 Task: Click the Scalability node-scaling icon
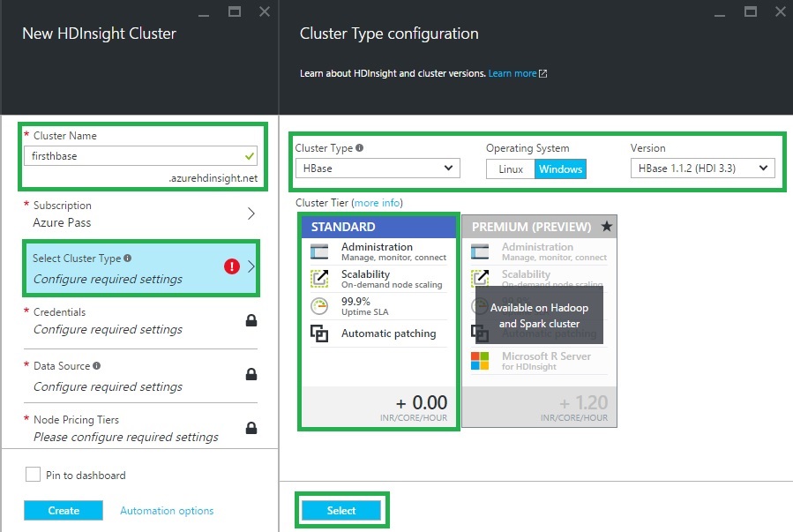[320, 278]
